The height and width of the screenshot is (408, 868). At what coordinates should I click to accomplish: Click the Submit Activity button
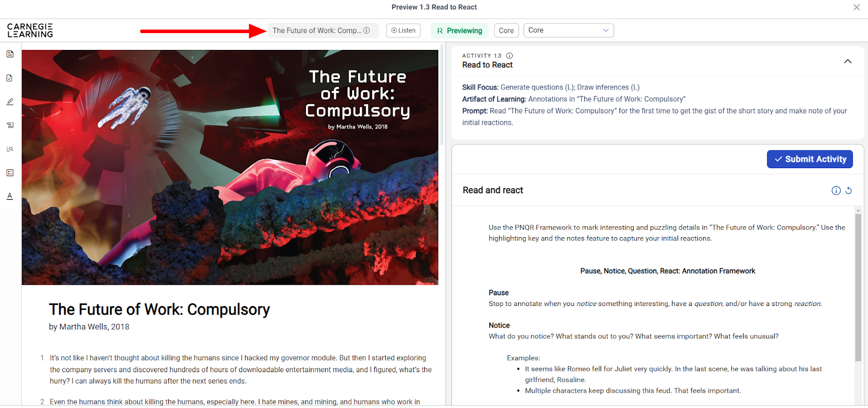809,159
